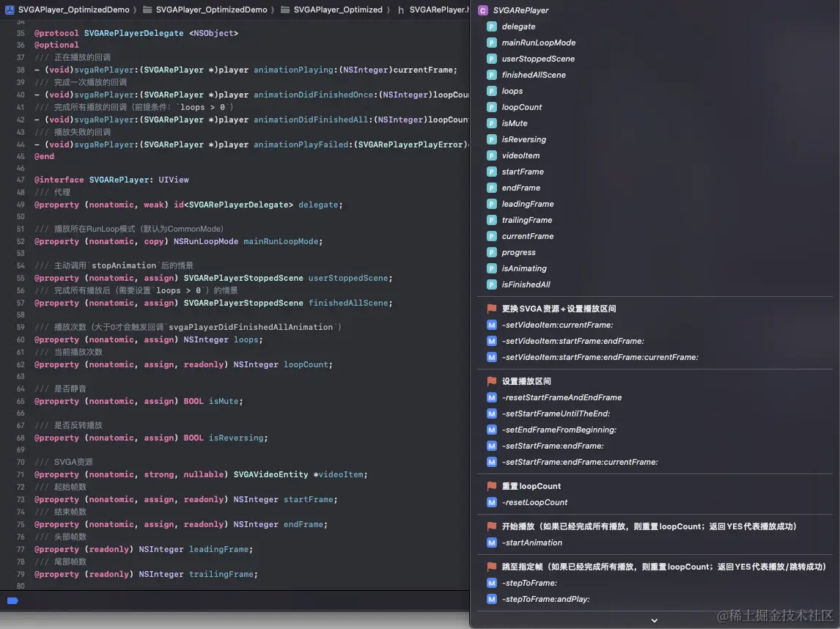Click NSRunLoopMode type on line 52
This screenshot has height=629, width=840.
[206, 241]
